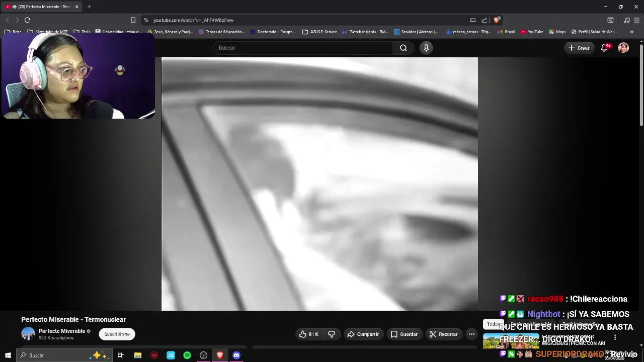Image resolution: width=644 pixels, height=362 pixels.
Task: Open Sexo, Género y Parej... bookmark
Action: (x=170, y=32)
